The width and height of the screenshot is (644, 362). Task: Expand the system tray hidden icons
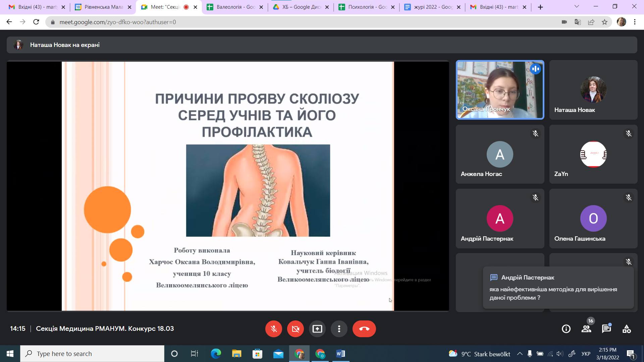tap(520, 354)
